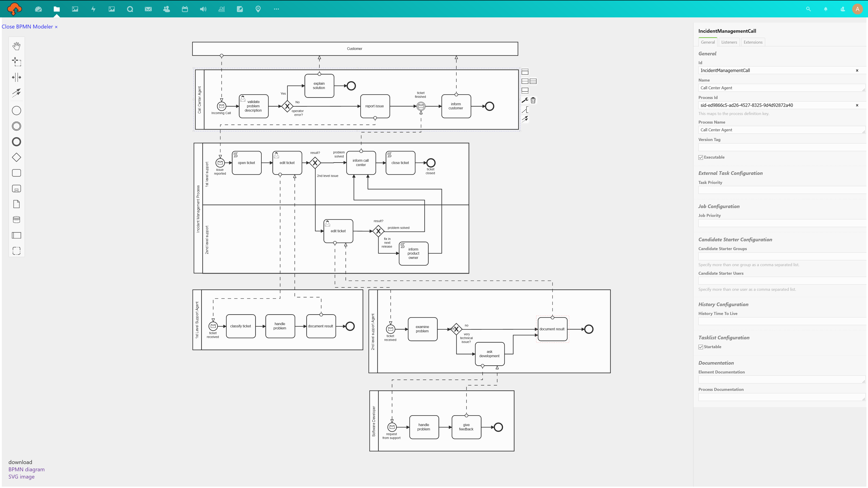Activate the create/remove space tool
Image resolution: width=868 pixels, height=488 pixels.
(x=16, y=77)
